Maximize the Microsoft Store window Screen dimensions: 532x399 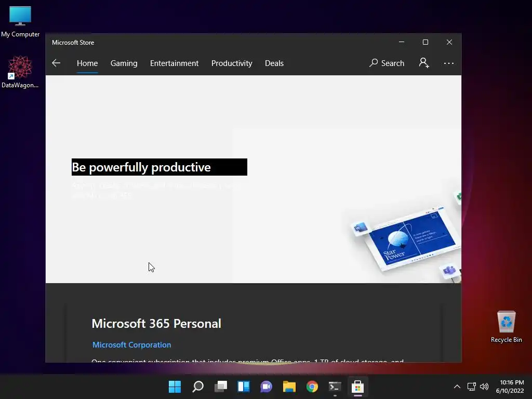point(425,42)
